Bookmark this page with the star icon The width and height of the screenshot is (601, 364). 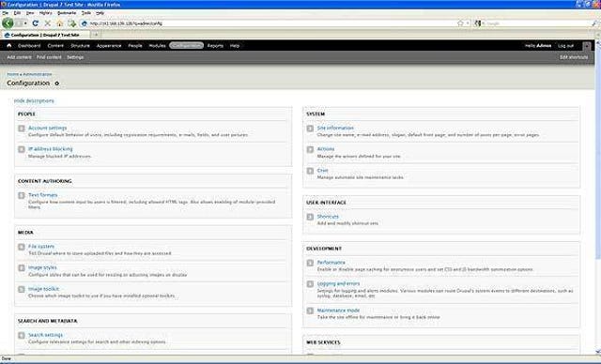[x=460, y=23]
